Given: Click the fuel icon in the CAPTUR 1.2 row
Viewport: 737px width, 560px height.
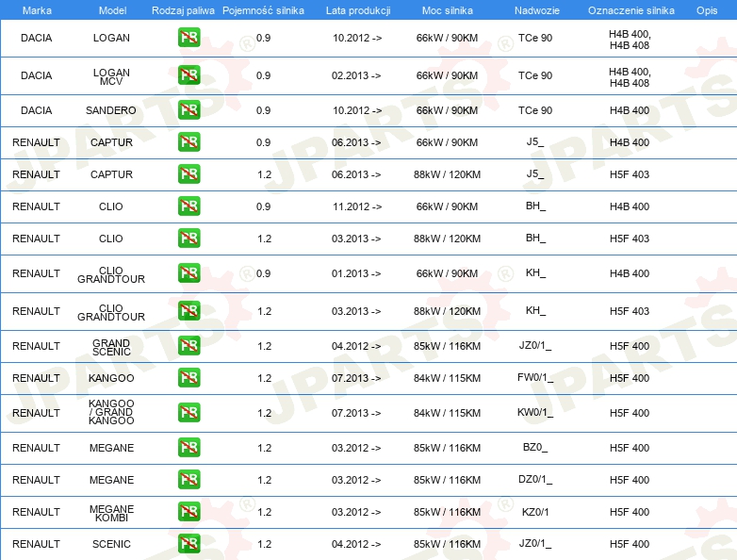Looking at the screenshot, I should coord(188,174).
